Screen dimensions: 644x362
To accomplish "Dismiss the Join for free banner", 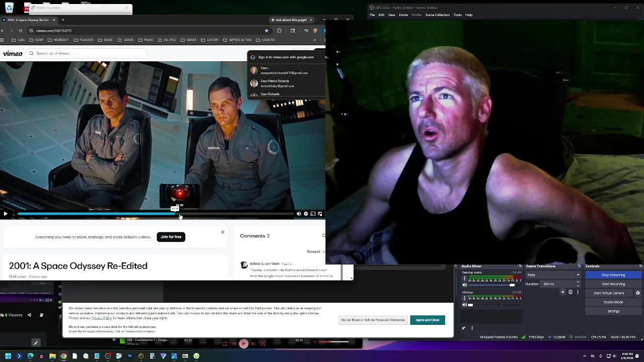I will [222, 232].
